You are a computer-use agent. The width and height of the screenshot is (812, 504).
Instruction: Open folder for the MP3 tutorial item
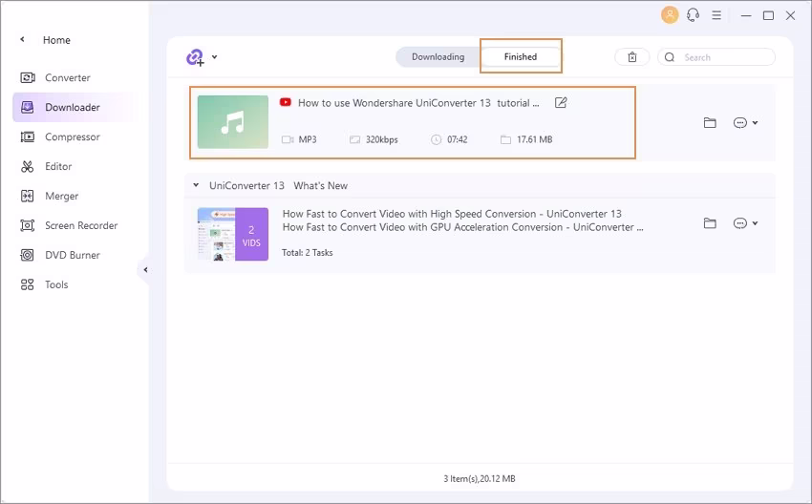point(710,122)
